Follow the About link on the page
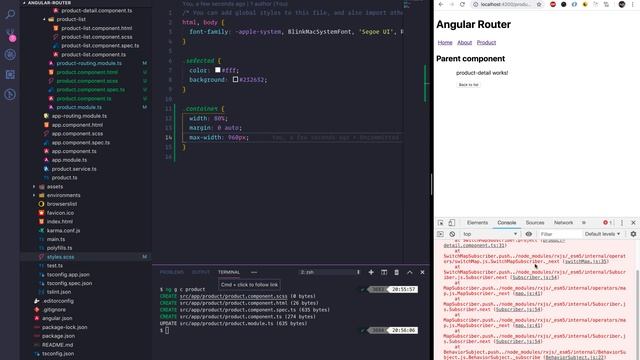The width and height of the screenshot is (640, 360). coord(464,42)
